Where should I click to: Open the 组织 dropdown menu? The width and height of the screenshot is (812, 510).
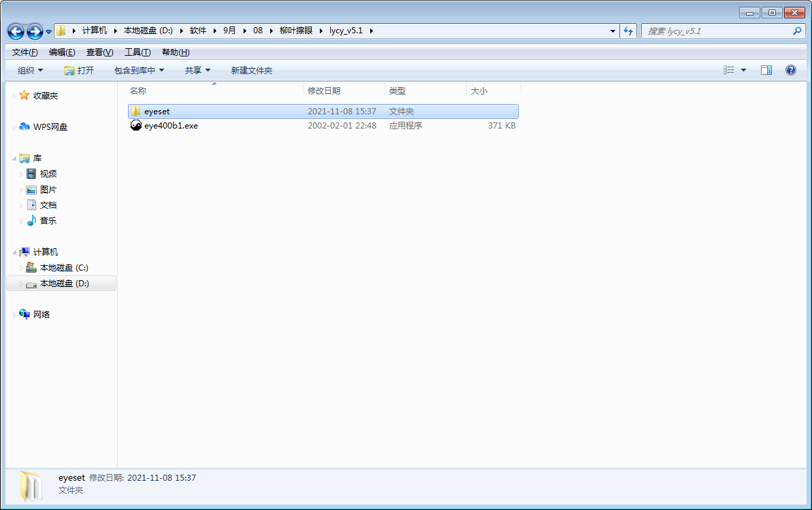[31, 70]
